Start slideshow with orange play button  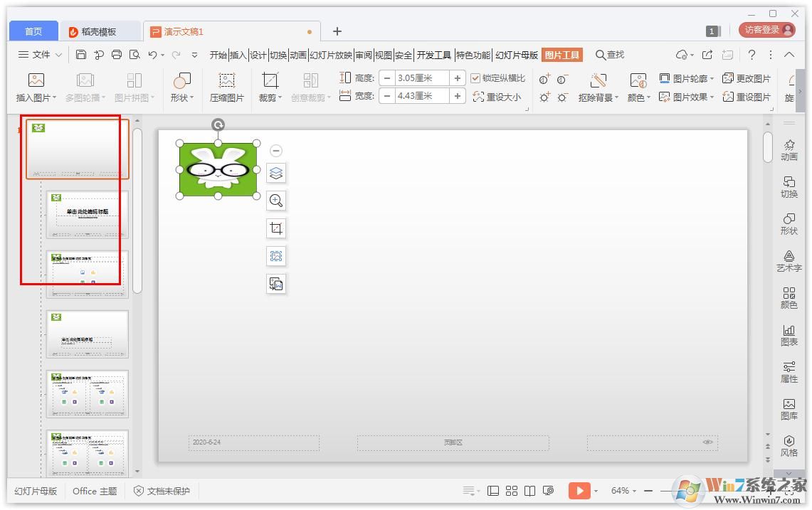click(579, 491)
